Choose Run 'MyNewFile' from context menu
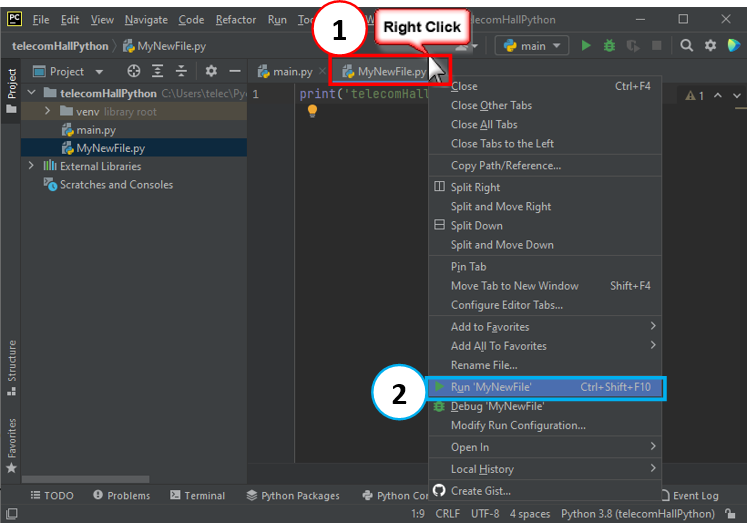 pyautogui.click(x=545, y=387)
